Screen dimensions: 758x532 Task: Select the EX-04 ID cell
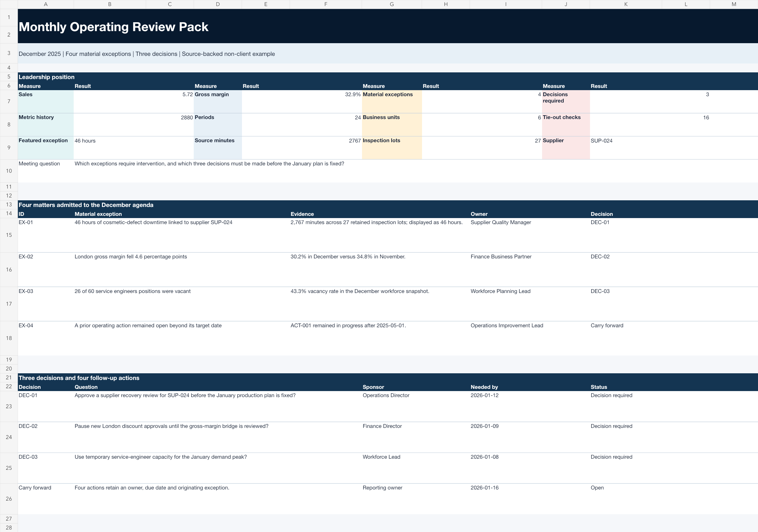tap(45, 338)
